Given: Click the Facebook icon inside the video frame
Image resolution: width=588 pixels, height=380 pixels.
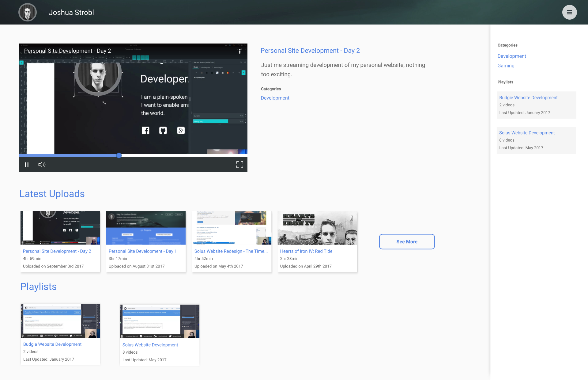Looking at the screenshot, I should click(x=145, y=131).
